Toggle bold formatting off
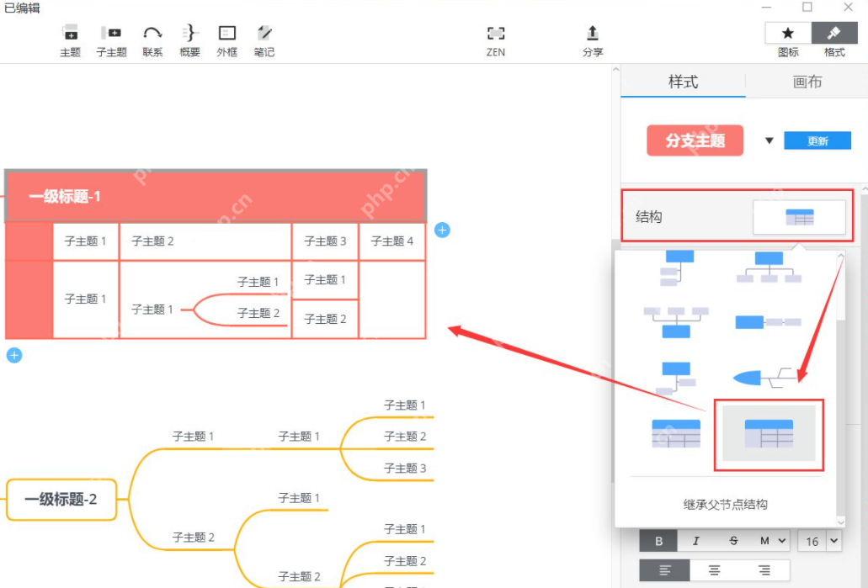Screen dimensions: 868x588 (659, 540)
